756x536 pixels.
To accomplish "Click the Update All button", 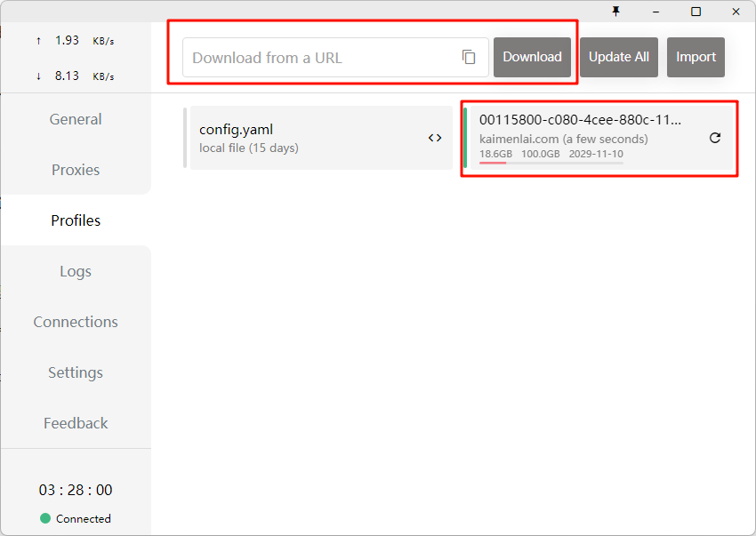I will pos(618,57).
